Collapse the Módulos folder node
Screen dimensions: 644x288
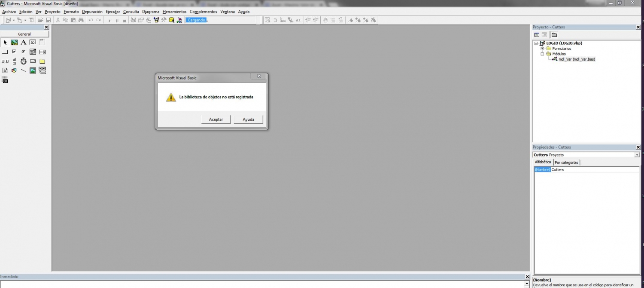click(x=542, y=54)
